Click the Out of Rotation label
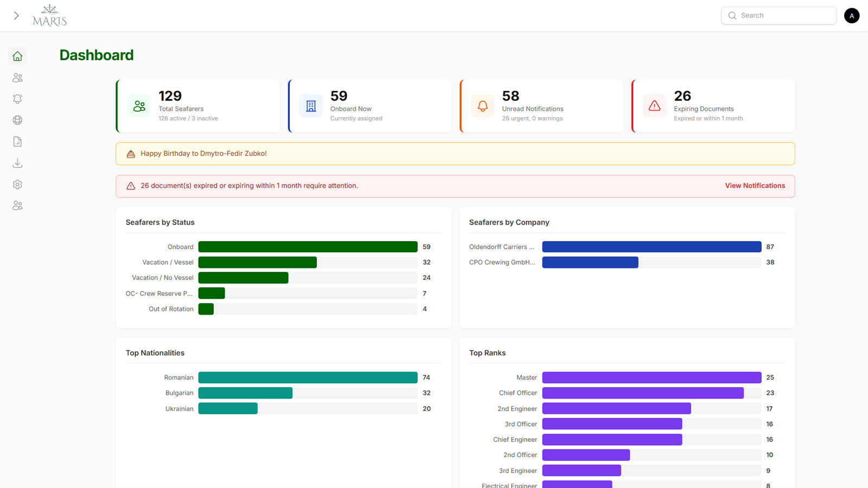The width and height of the screenshot is (868, 488). 171,309
